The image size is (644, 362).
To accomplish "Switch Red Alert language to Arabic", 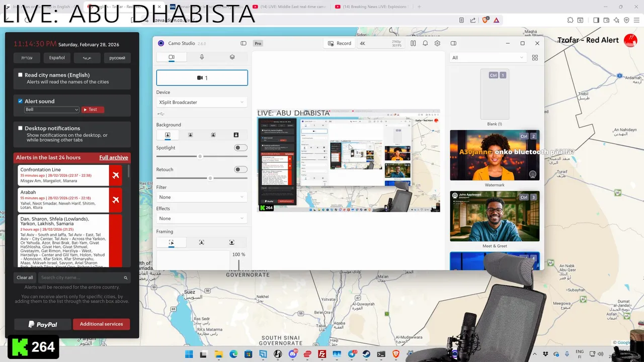I will 87,58.
